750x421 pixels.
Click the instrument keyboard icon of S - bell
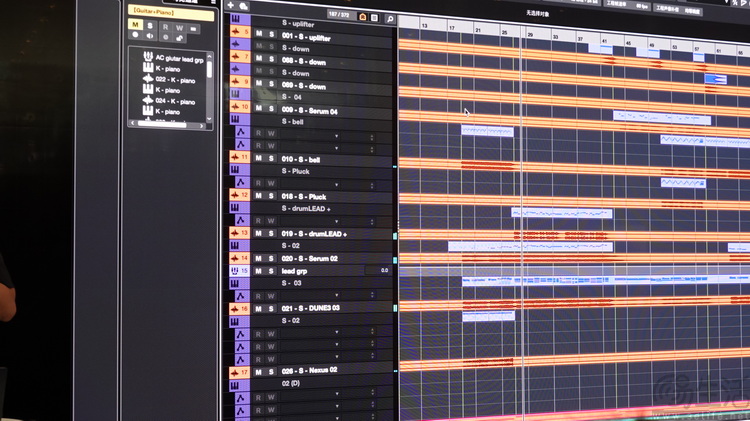tap(235, 119)
